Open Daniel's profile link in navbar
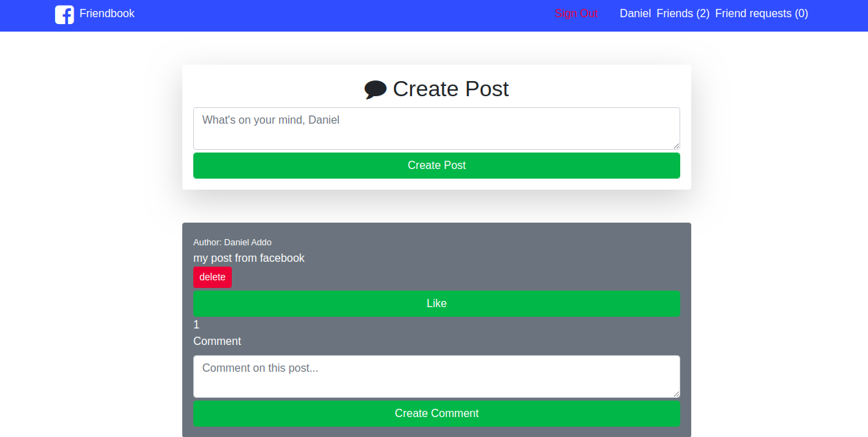Screen dimensions: 868x437 (x=635, y=14)
